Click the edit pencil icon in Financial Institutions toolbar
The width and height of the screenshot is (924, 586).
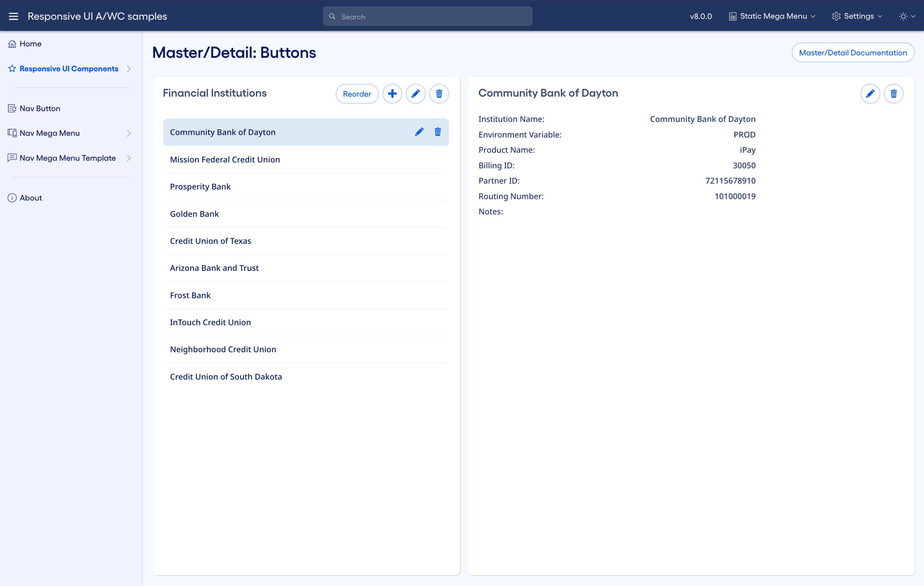pyautogui.click(x=416, y=93)
